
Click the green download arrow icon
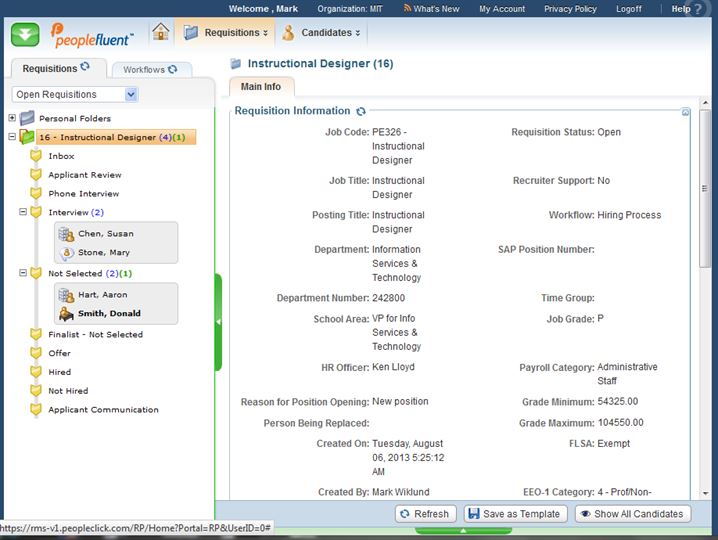pos(25,34)
